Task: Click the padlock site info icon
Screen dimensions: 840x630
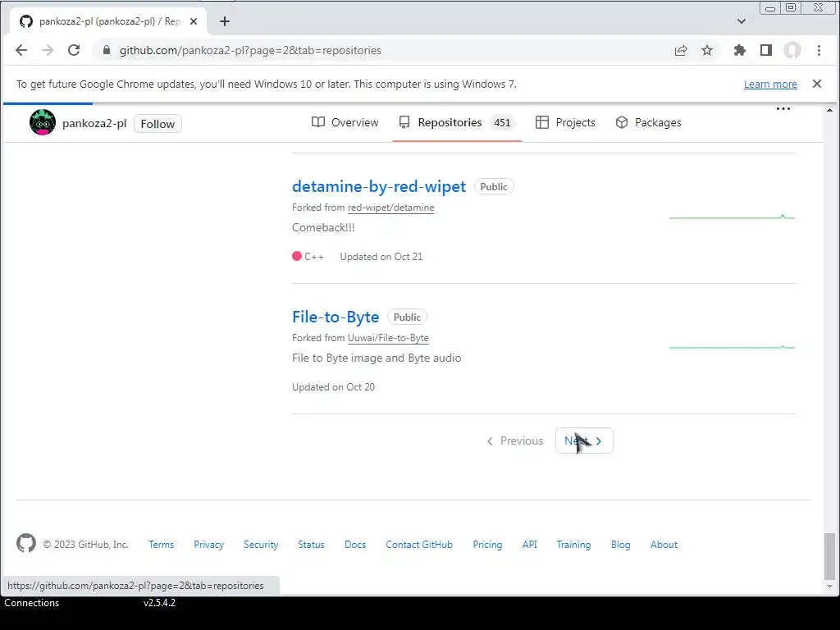Action: pos(107,50)
